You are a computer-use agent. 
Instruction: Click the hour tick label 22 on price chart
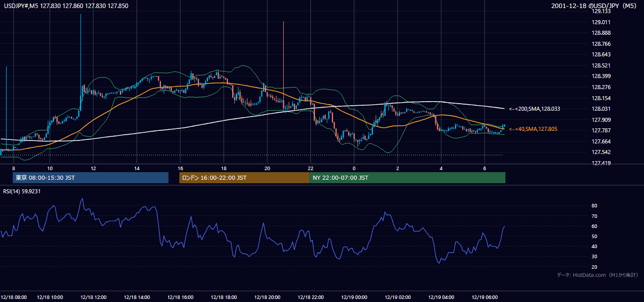[x=311, y=168]
